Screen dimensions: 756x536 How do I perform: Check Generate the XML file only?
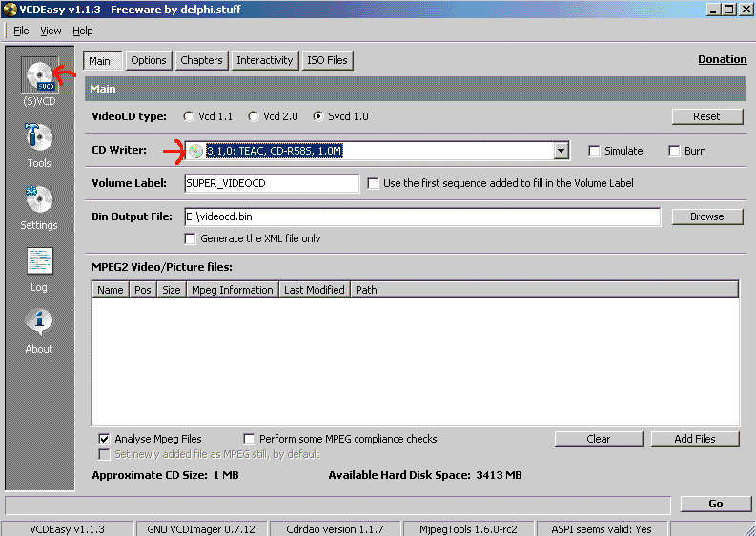(x=190, y=238)
